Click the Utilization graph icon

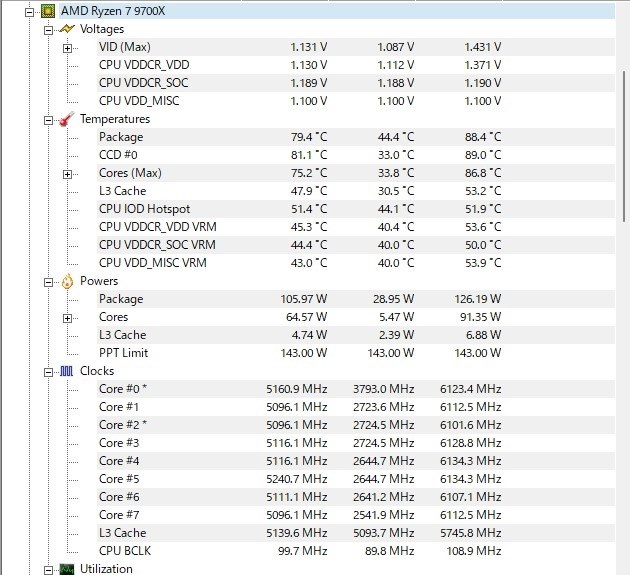[67, 569]
